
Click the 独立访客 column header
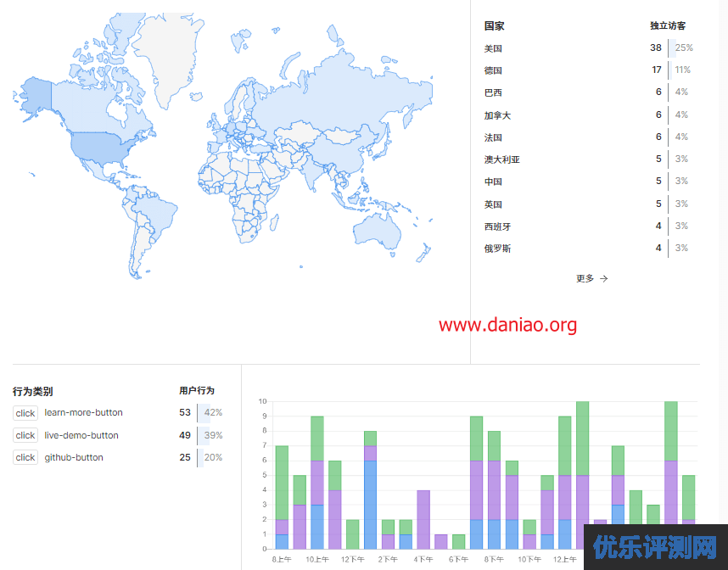tap(668, 26)
